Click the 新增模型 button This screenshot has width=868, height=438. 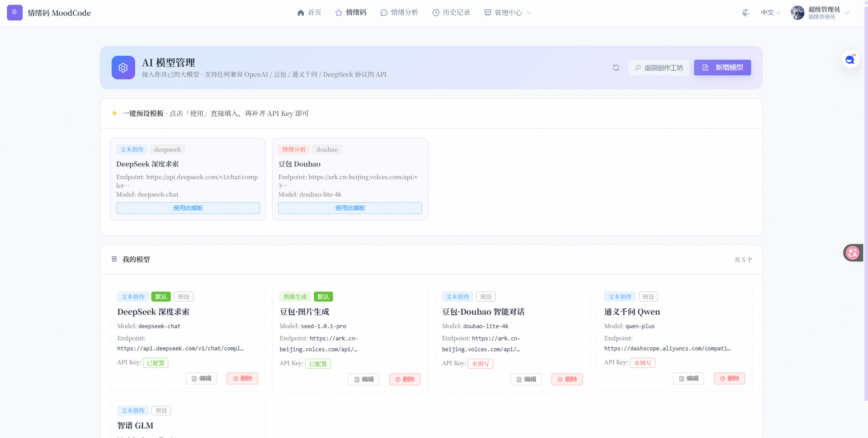click(x=722, y=67)
